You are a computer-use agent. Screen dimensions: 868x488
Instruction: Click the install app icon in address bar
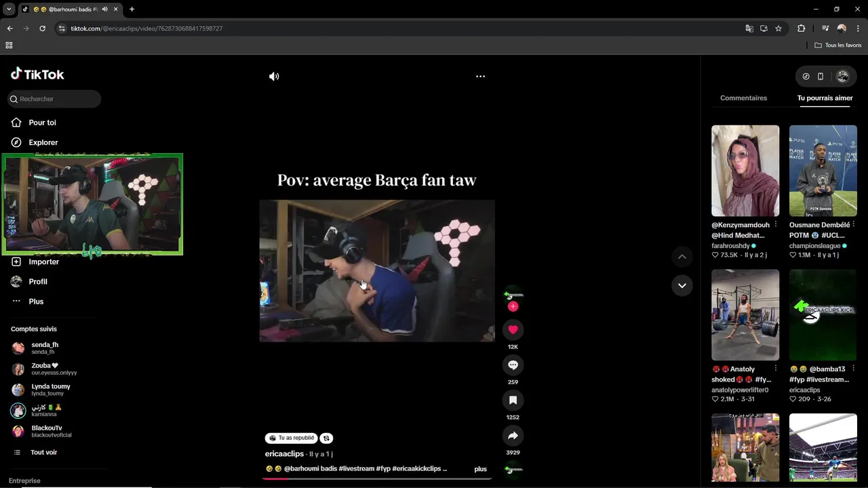[764, 28]
